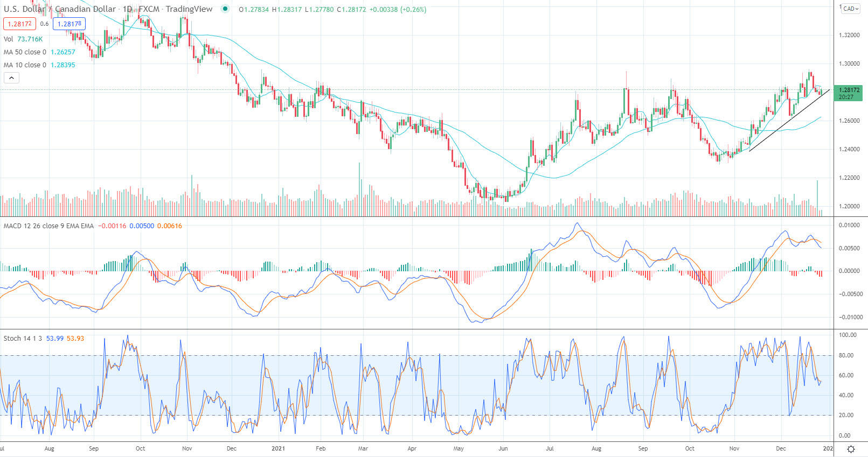Viewport: 868px width, 457px height.
Task: Click the change value +0.00338 (+0.26%)
Action: pos(398,9)
